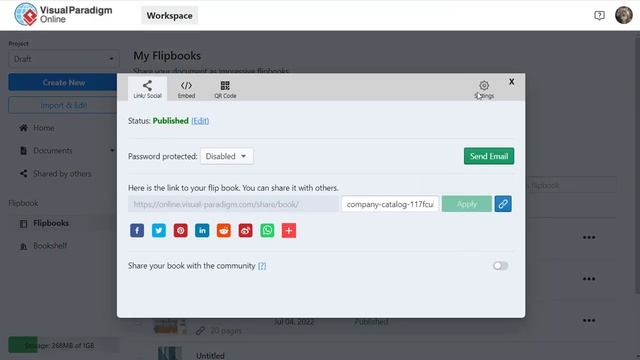The height and width of the screenshot is (360, 640).
Task: Click the Workspace button in header
Action: pos(169,16)
